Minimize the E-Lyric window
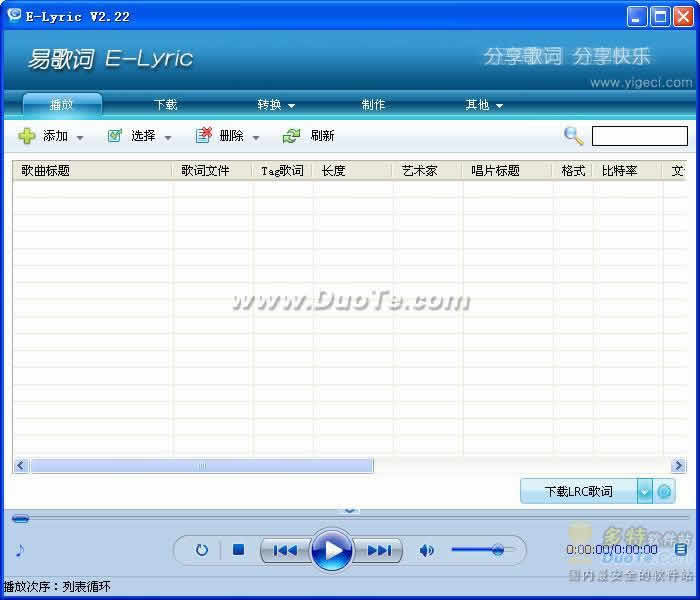 636,17
